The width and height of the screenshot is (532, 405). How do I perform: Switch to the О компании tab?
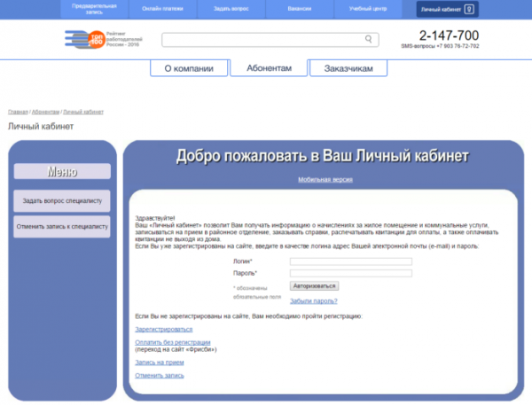pyautogui.click(x=189, y=68)
